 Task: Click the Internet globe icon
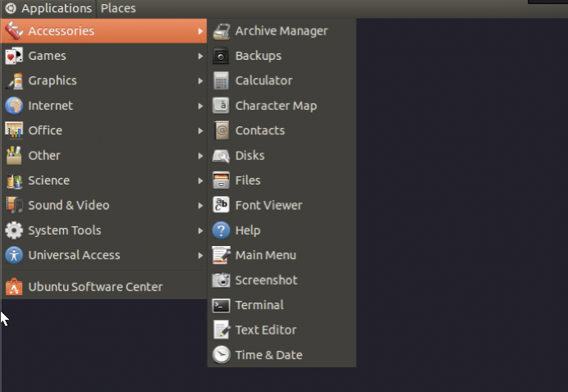point(14,106)
